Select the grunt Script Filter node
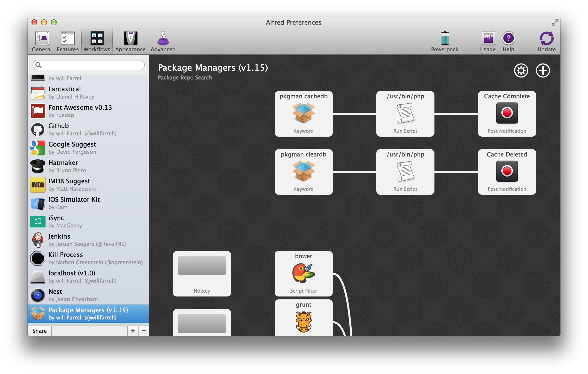The width and height of the screenshot is (588, 374). tap(303, 318)
